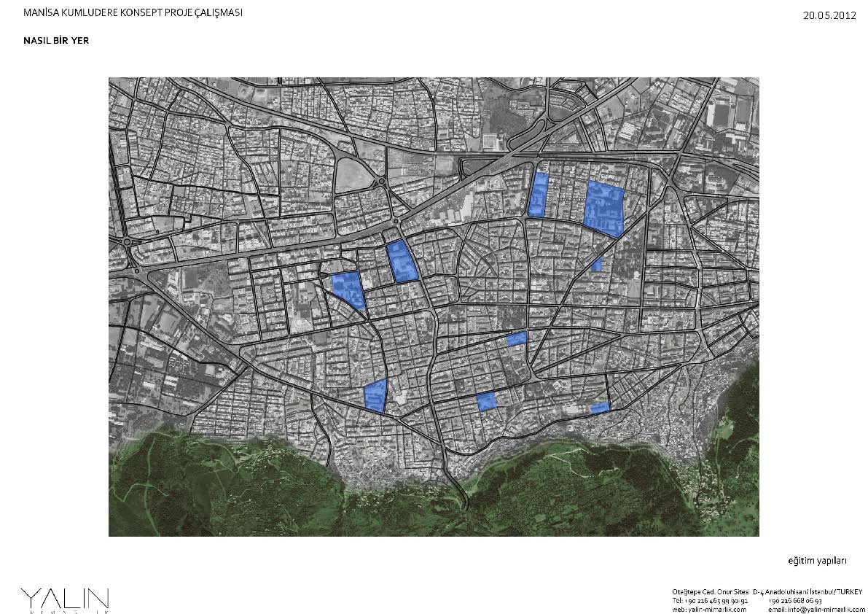Screen dimensions: 868x614
Task: Select the document title 'MANİSA KUMLUDERE KONSEPT PROJE ÇALIŞMASI'
Action: [133, 13]
